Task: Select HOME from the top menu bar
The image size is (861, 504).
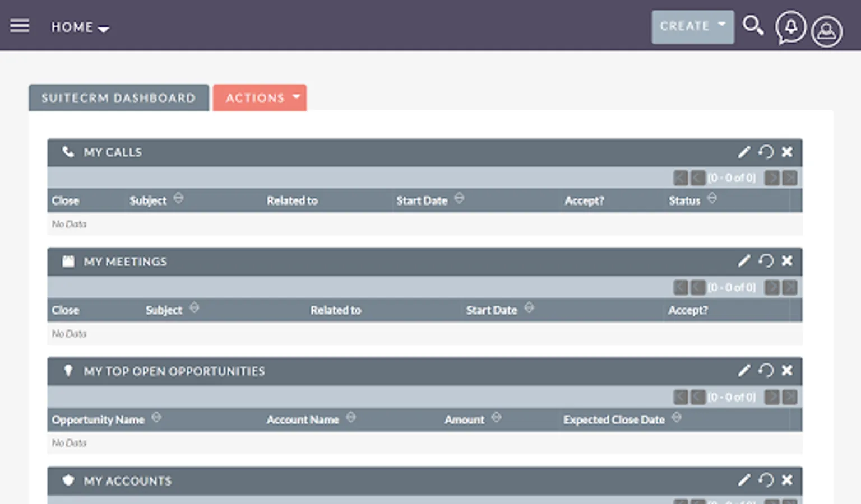Action: pyautogui.click(x=72, y=26)
